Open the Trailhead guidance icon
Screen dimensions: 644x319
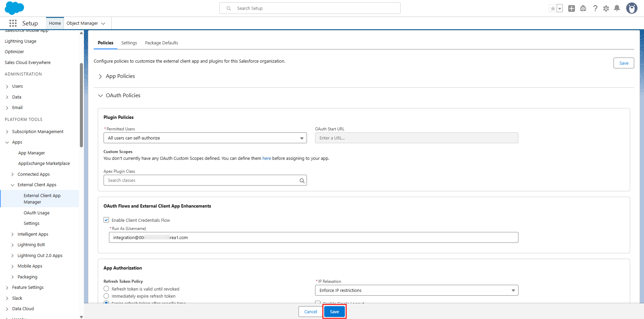(x=583, y=8)
